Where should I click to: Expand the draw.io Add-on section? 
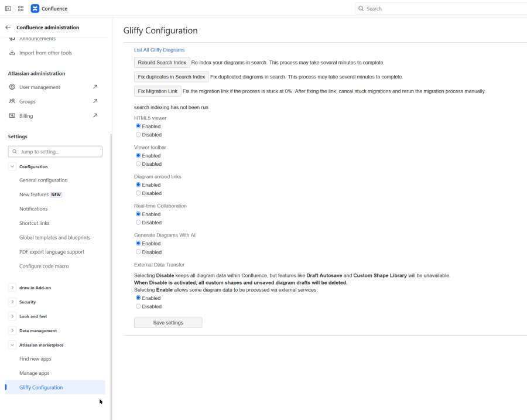point(12,288)
